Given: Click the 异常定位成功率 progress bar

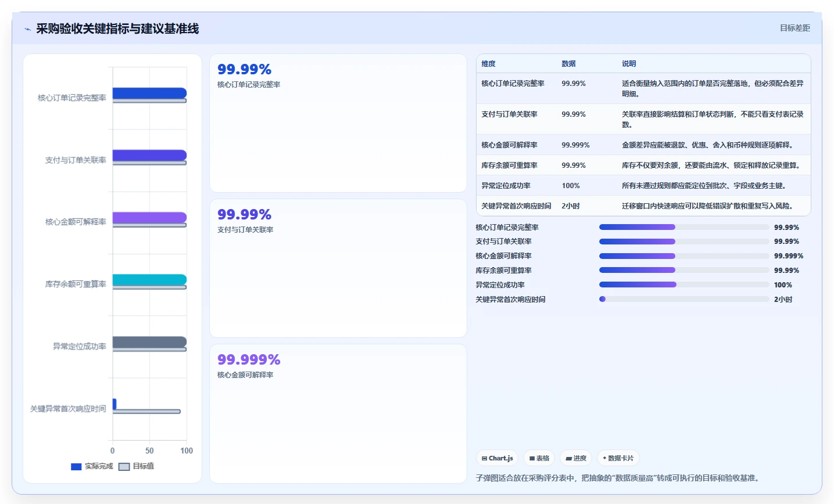Looking at the screenshot, I should pos(684,285).
